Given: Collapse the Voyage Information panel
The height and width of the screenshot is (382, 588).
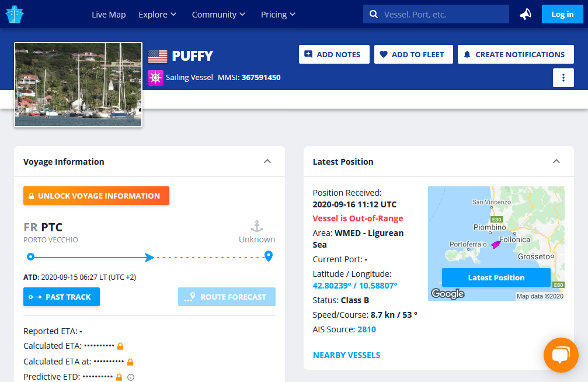Looking at the screenshot, I should (267, 161).
